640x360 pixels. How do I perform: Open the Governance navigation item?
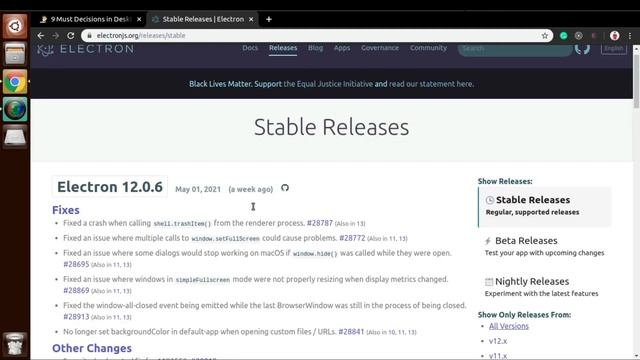click(380, 48)
